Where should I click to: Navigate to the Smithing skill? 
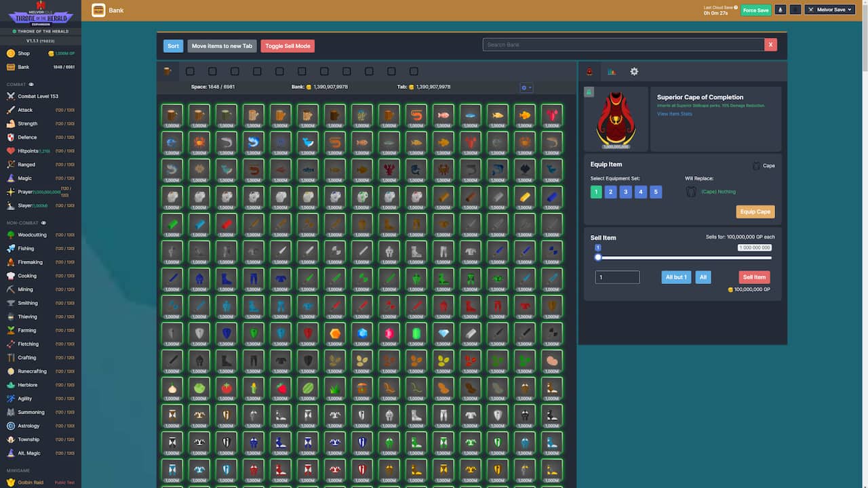click(x=41, y=303)
